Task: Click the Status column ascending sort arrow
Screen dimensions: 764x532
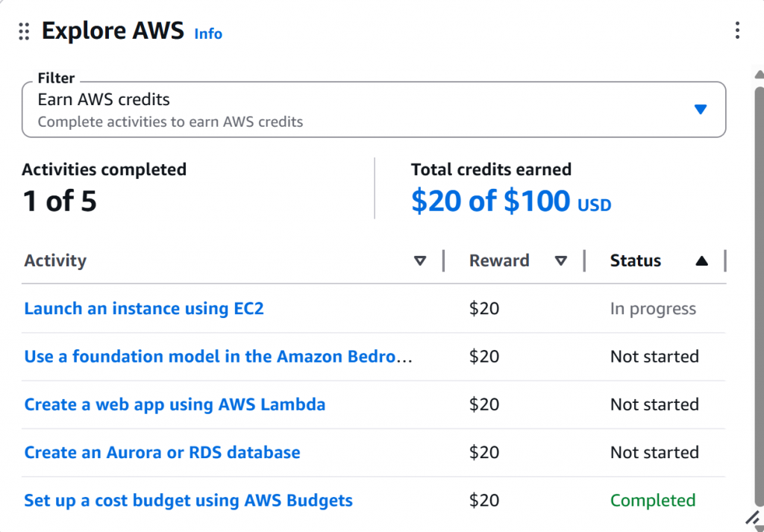Action: pyautogui.click(x=701, y=260)
